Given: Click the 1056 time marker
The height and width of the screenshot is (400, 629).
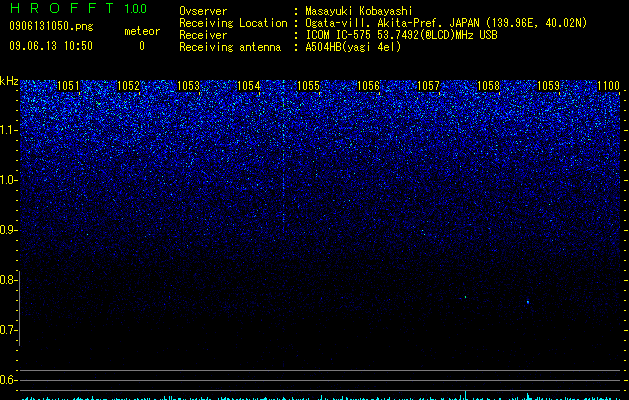Looking at the screenshot, I should [x=368, y=86].
